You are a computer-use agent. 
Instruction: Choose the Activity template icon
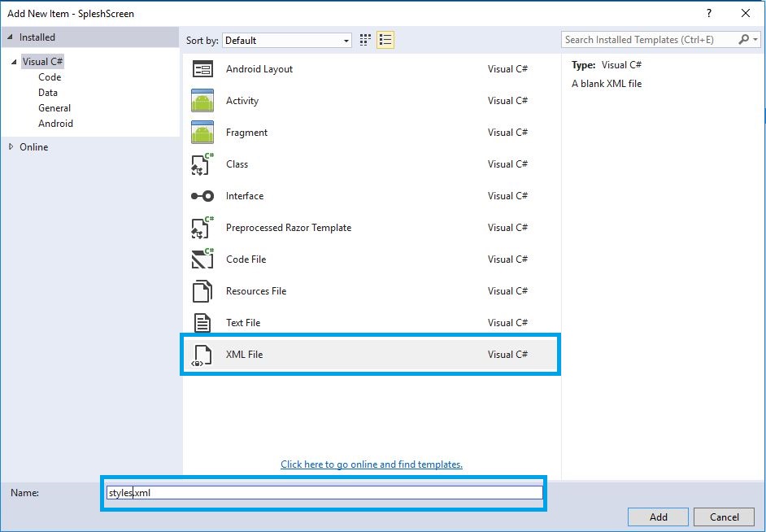202,101
